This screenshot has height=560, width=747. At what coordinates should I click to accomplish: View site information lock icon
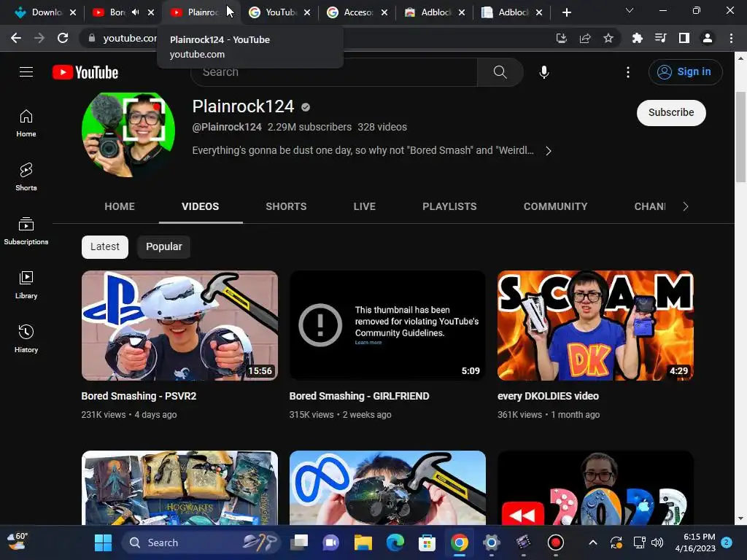point(91,38)
